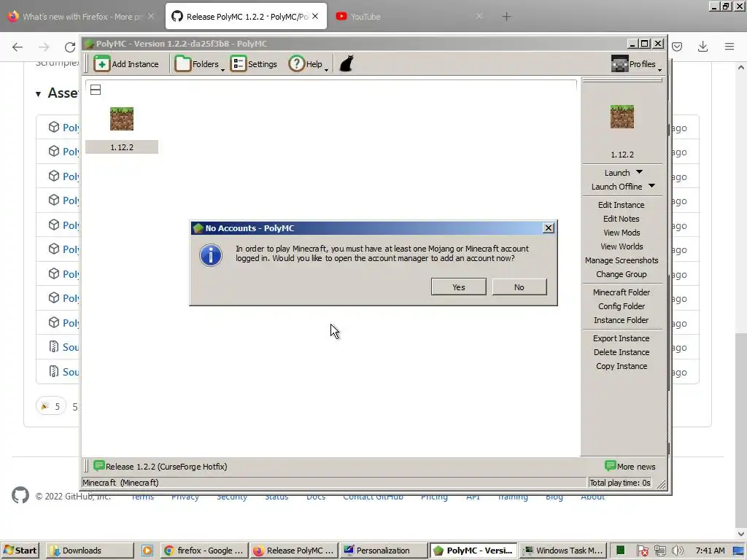Click Firefox back arrow
Viewport: 747px width, 560px height.
[18, 47]
